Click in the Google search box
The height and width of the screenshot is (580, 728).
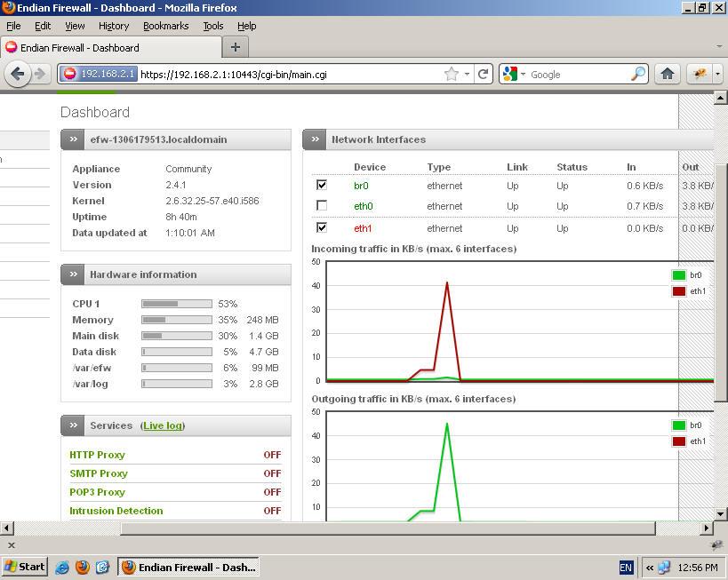tap(579, 75)
